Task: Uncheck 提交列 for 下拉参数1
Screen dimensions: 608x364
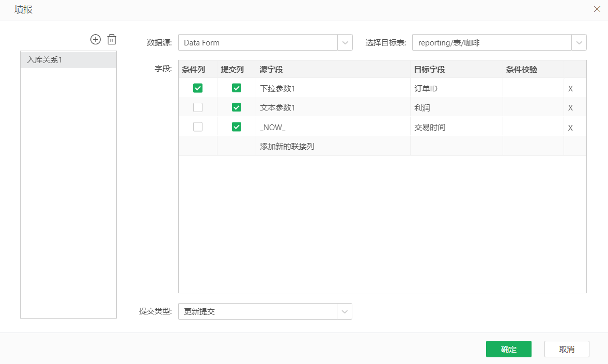Action: 237,88
